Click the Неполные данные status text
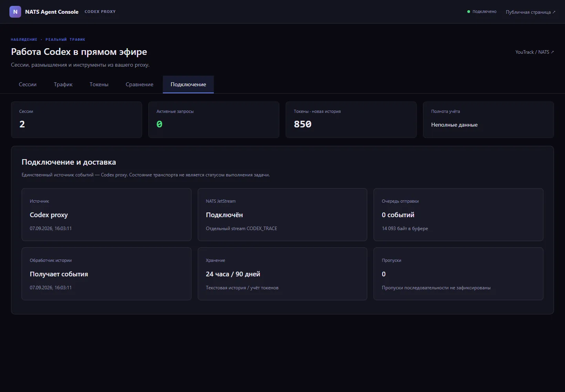The image size is (565, 392). click(x=454, y=125)
